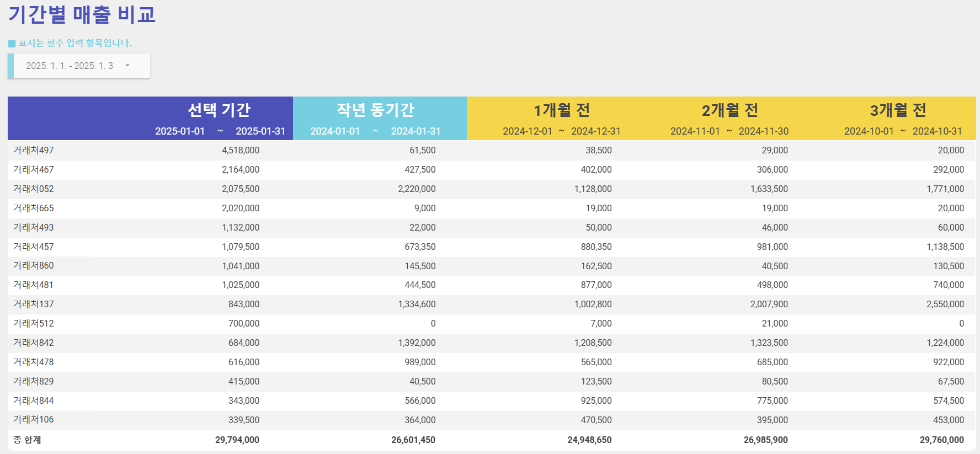The width and height of the screenshot is (980, 454).
Task: Click date 2024-10-31 in 3개월 전 header
Action: pyautogui.click(x=937, y=131)
